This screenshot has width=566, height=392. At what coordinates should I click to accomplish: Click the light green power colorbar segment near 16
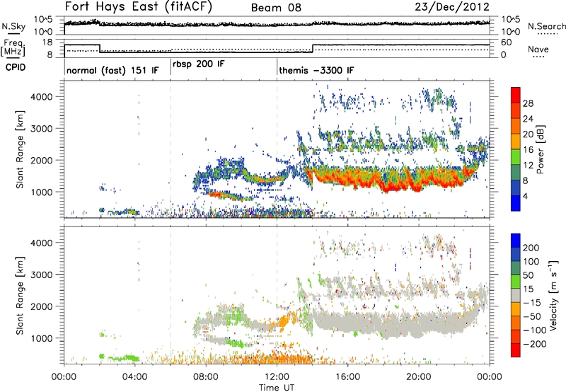(516, 156)
